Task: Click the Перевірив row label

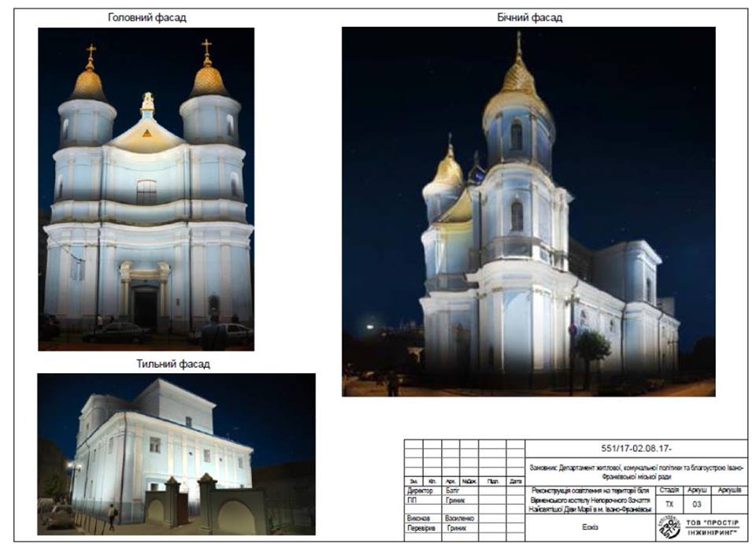Action: (421, 527)
